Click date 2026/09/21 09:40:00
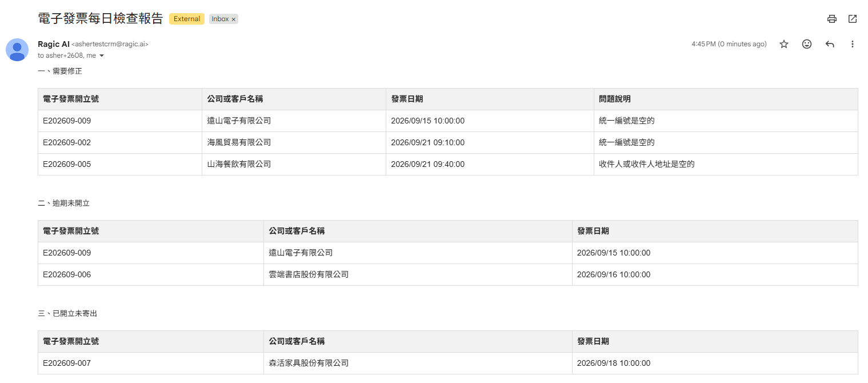 click(427, 164)
